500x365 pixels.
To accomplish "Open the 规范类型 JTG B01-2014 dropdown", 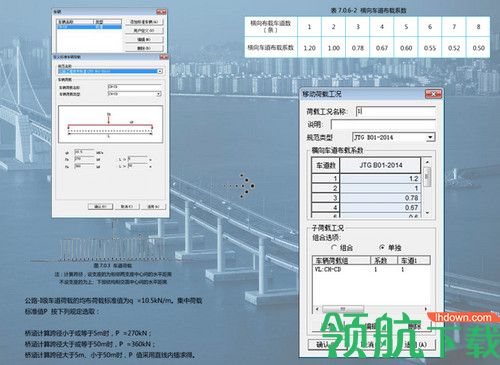I will click(x=430, y=137).
